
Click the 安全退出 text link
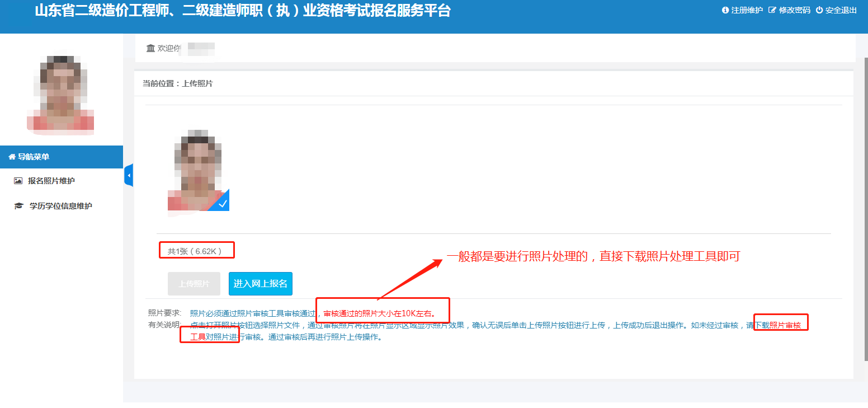point(841,10)
